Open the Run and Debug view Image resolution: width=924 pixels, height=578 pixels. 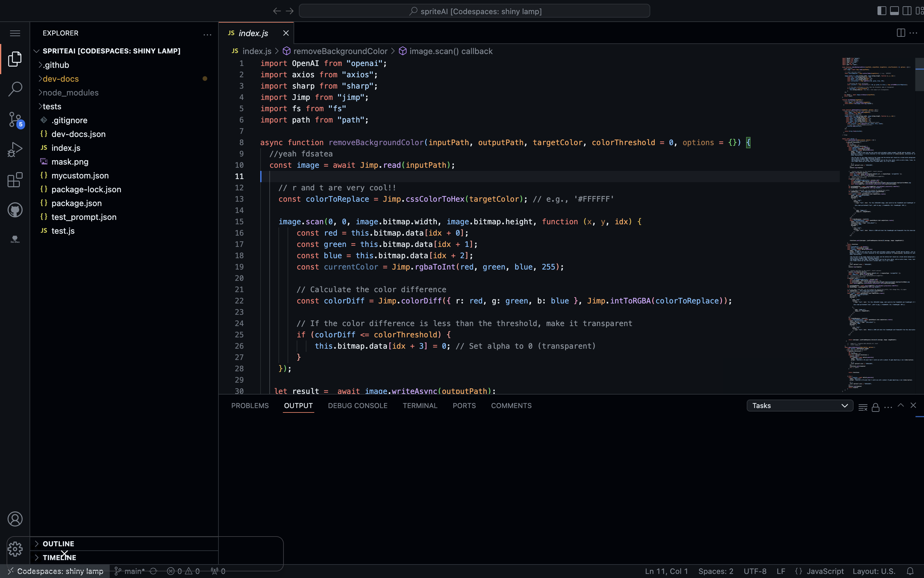[15, 149]
